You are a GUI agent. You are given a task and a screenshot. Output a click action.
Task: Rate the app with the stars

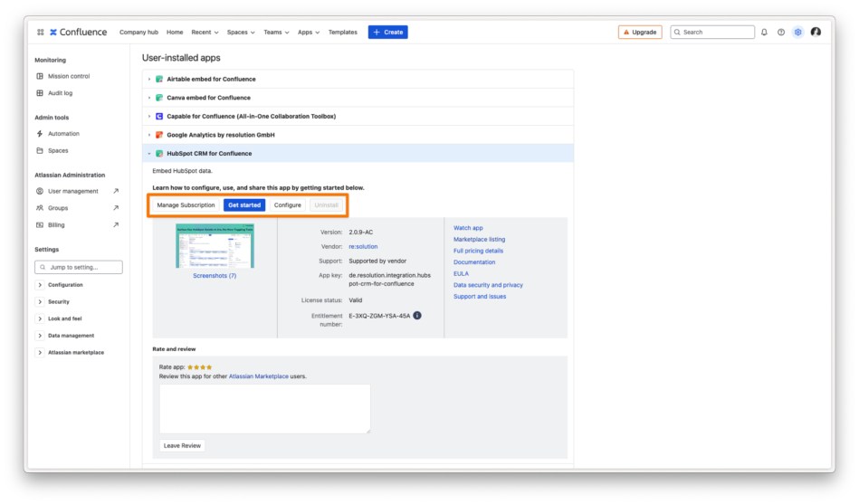[x=199, y=367]
